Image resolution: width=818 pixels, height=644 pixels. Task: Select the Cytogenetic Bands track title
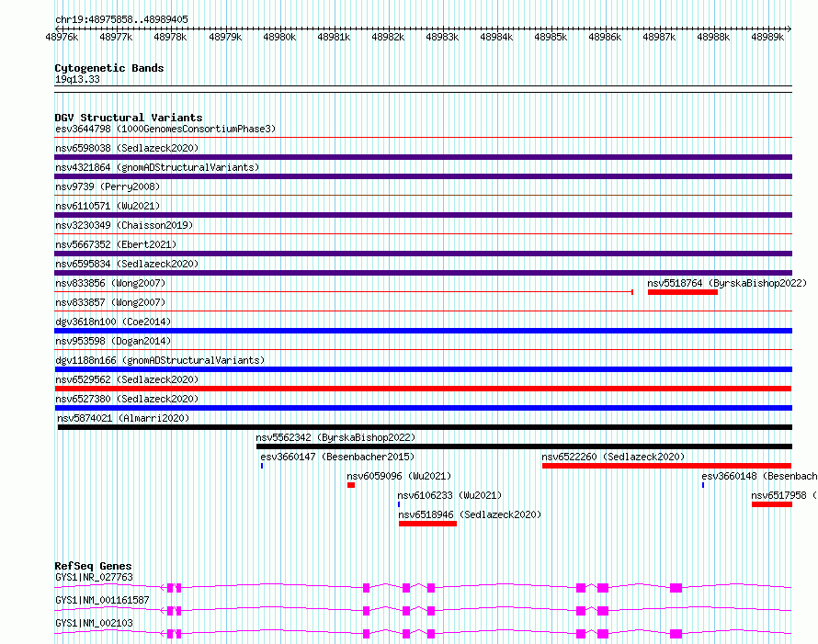(109, 68)
